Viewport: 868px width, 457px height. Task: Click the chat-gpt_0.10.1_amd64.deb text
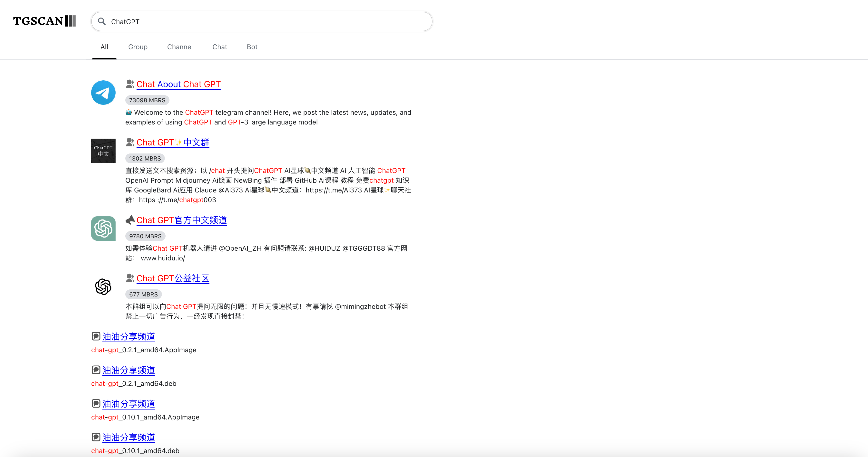tap(135, 451)
